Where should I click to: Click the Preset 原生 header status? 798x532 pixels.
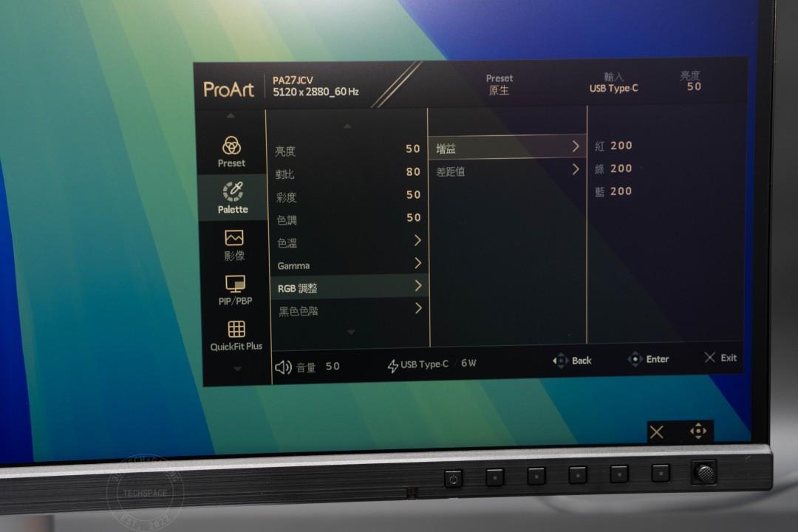(499, 84)
